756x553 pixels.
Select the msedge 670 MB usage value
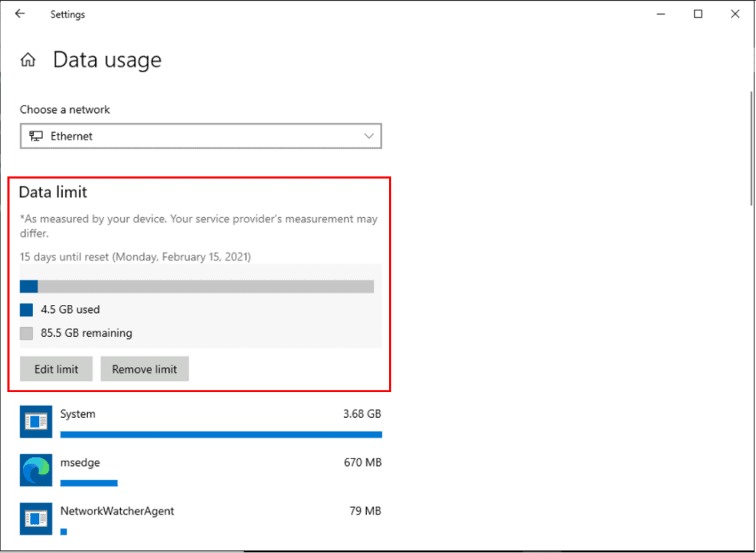pos(365,463)
